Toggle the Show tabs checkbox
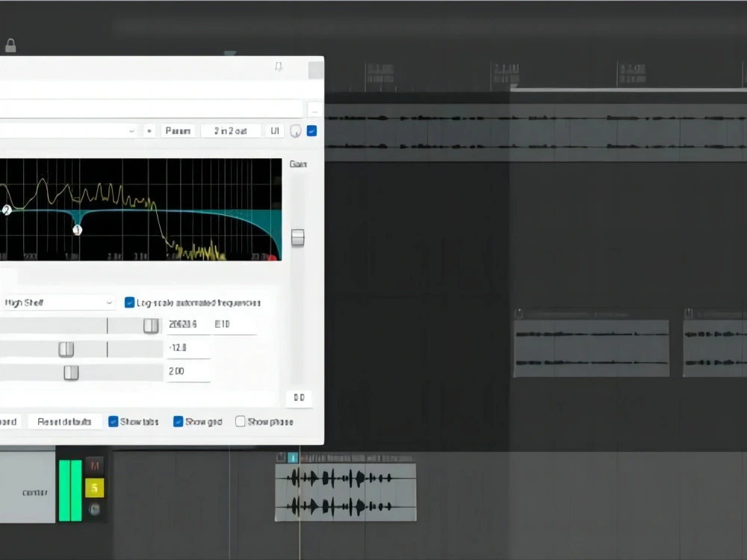This screenshot has height=560, width=747. (114, 421)
